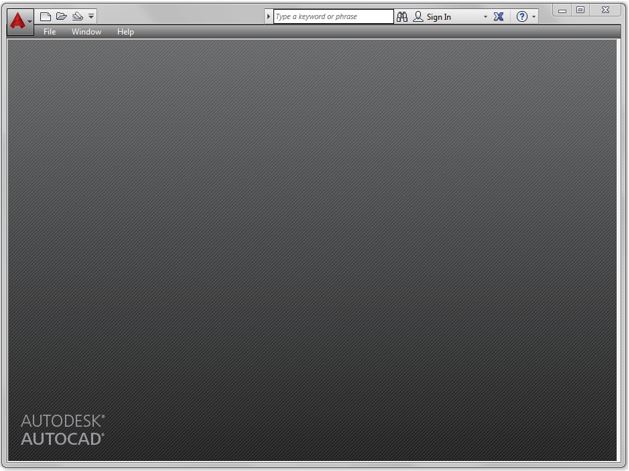Open the AutoCAD application menu (red A logo)

pos(18,19)
